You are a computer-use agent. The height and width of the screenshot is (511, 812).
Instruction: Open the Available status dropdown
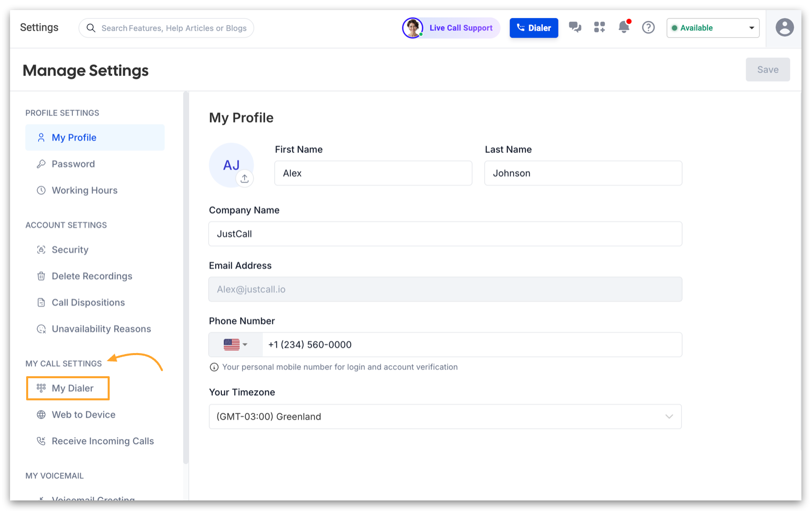[x=713, y=28]
